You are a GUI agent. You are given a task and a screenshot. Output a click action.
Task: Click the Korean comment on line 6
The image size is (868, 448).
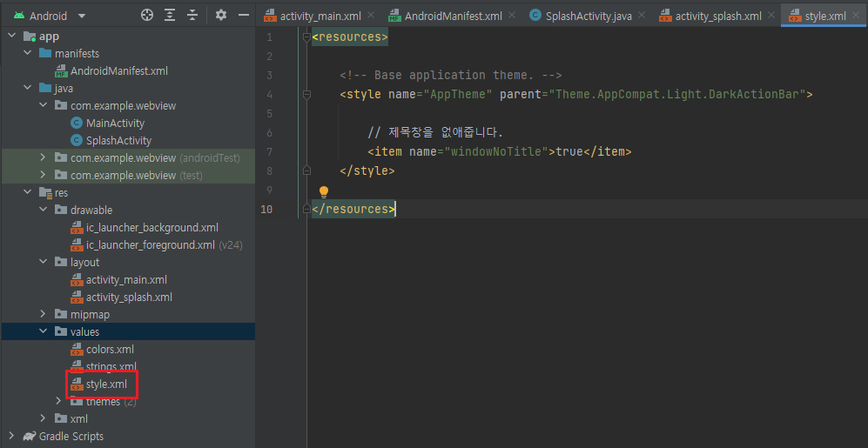pyautogui.click(x=435, y=133)
